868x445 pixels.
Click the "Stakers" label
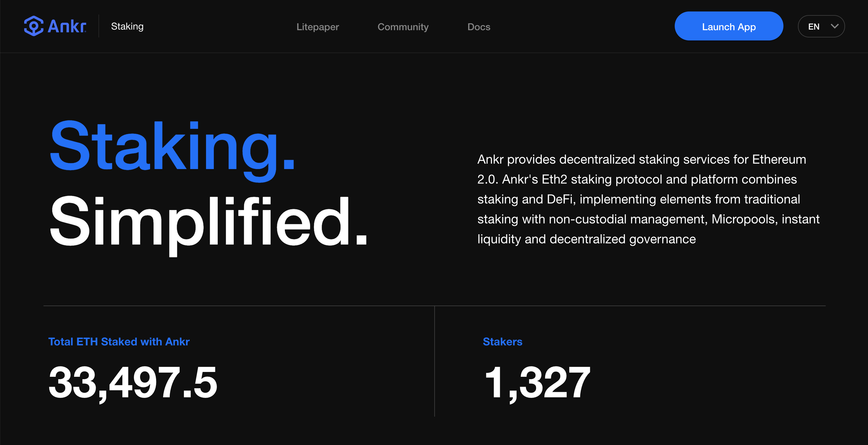click(x=502, y=341)
